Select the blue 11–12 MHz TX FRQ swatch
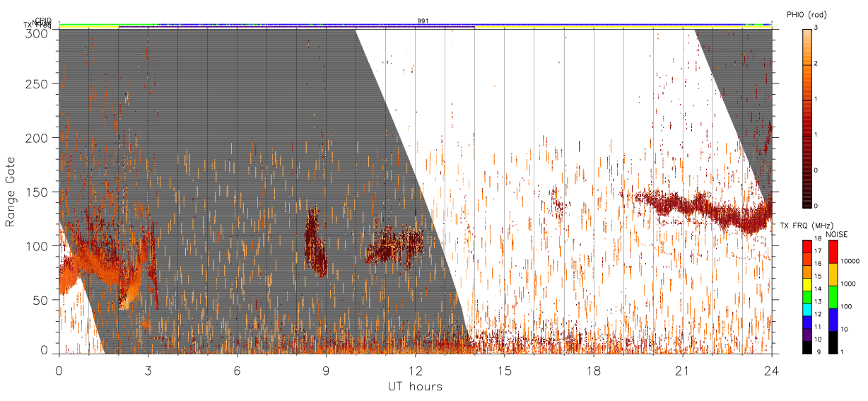 pos(807,322)
